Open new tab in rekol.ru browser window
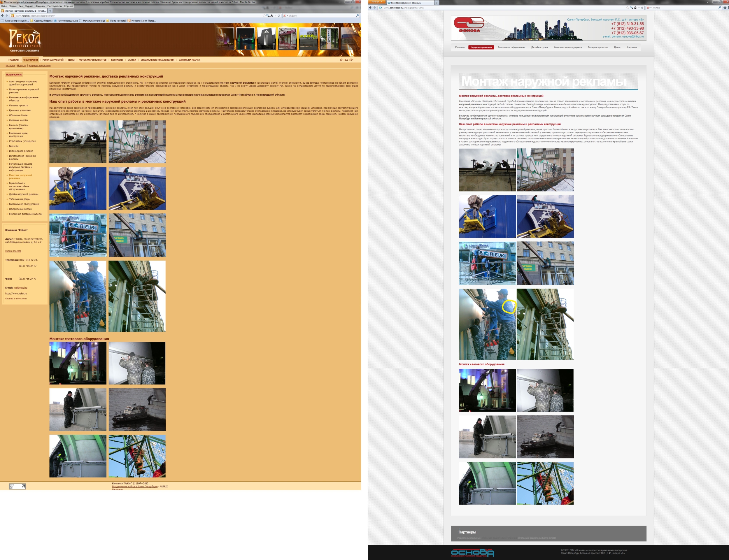The width and height of the screenshot is (729, 560). tap(50, 11)
